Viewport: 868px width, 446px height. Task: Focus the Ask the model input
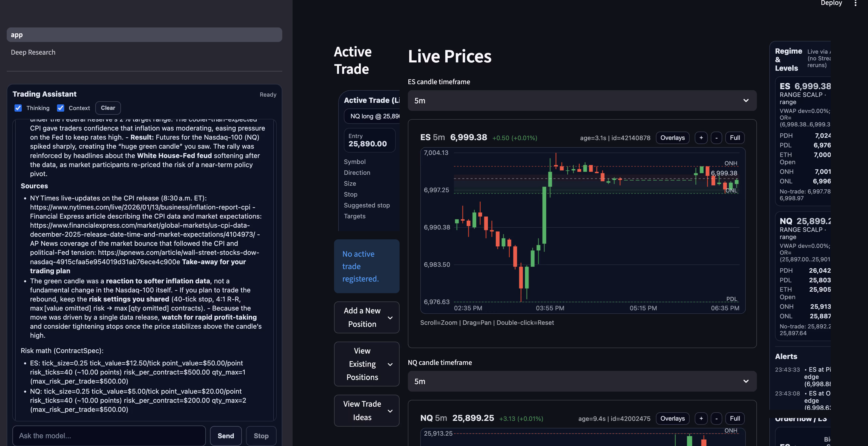pyautogui.click(x=109, y=436)
